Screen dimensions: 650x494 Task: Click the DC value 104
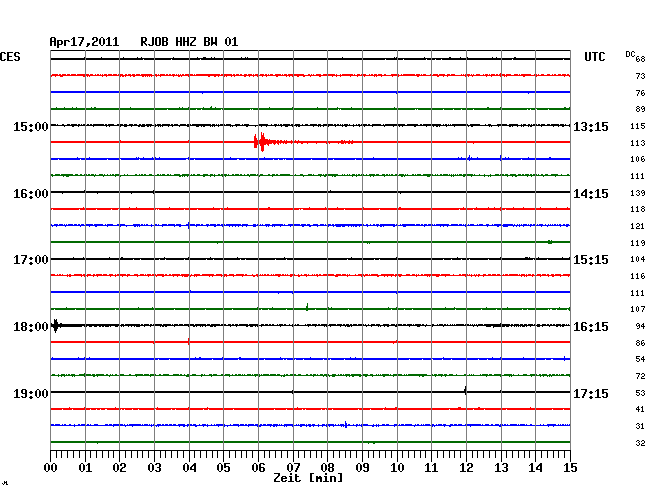(x=638, y=259)
